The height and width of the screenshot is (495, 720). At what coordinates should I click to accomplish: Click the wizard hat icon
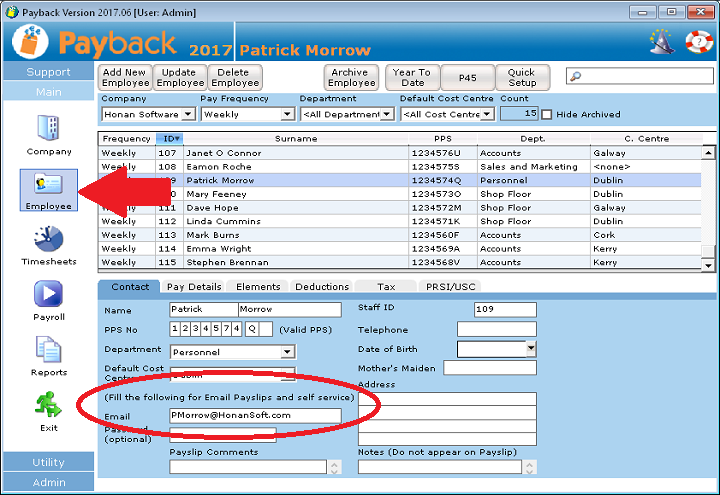pos(658,42)
